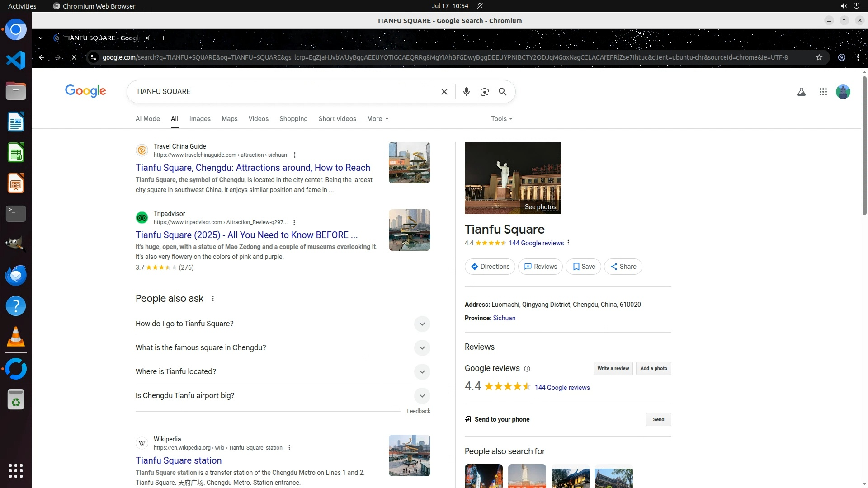The width and height of the screenshot is (868, 488).
Task: Switch to the Images tab
Action: tap(199, 119)
